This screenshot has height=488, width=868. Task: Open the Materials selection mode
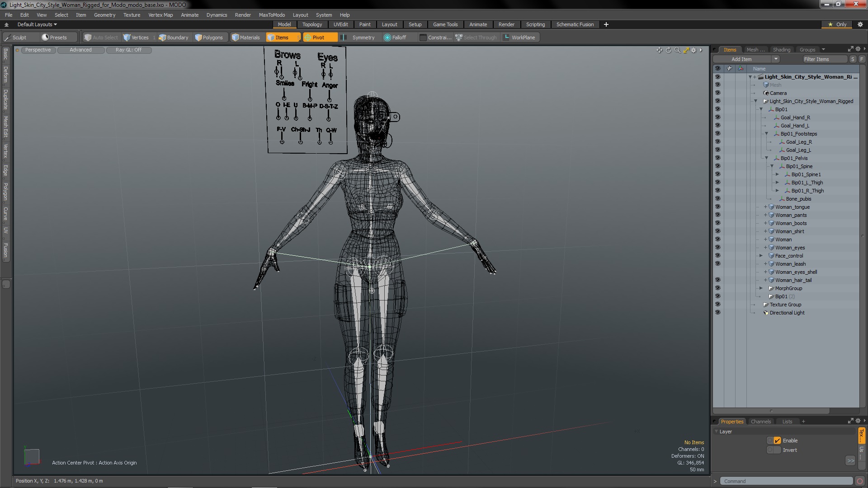tap(246, 38)
